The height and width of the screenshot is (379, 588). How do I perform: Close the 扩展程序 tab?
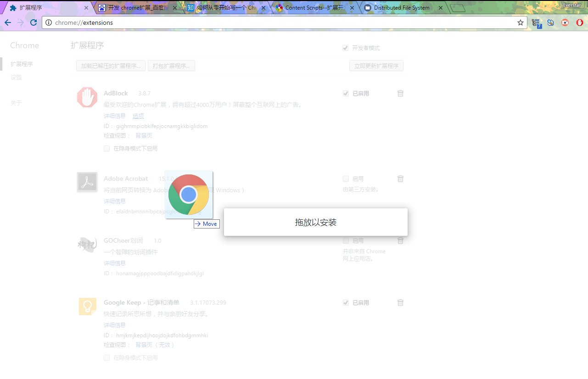point(86,8)
